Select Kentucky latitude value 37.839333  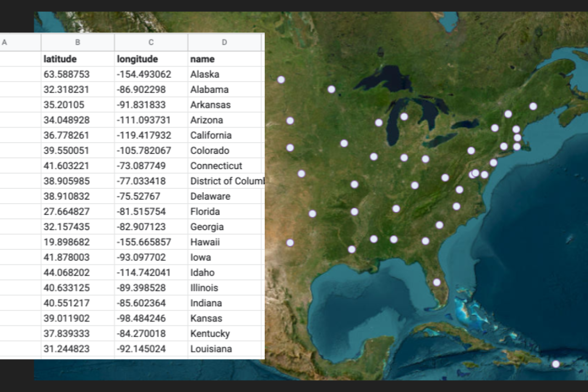click(77, 334)
